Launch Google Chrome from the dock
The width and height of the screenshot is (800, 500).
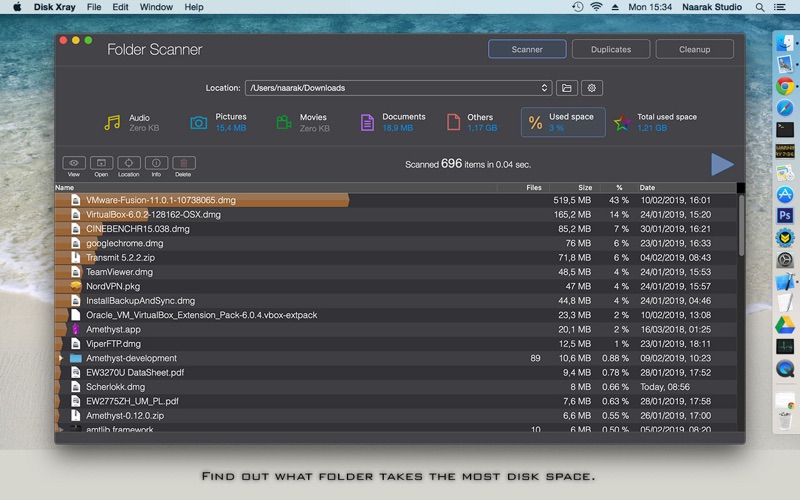point(785,86)
